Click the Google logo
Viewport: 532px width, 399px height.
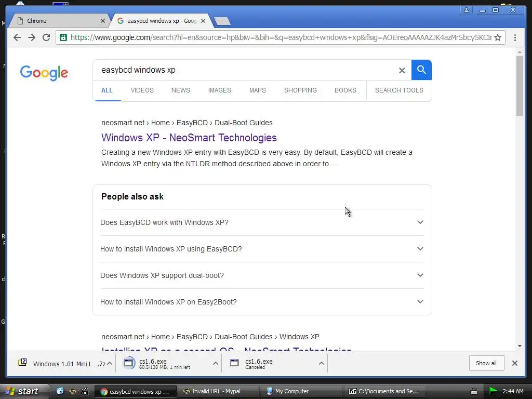pyautogui.click(x=44, y=73)
